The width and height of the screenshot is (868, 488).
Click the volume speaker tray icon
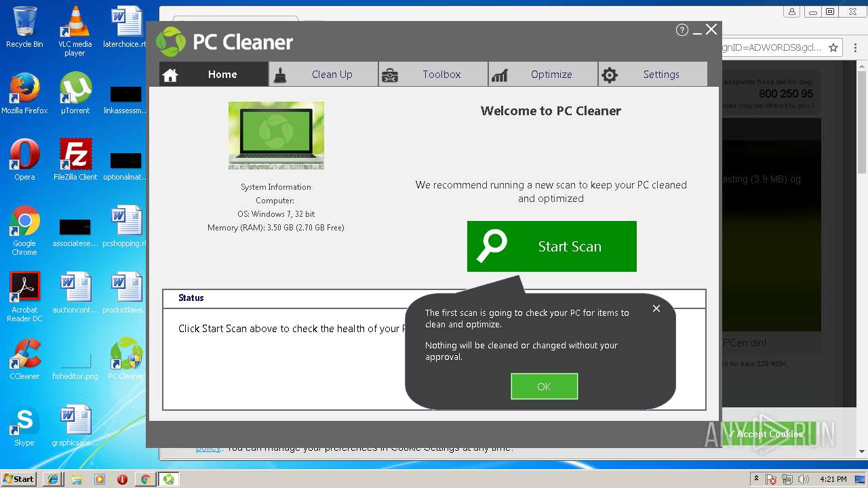point(804,479)
